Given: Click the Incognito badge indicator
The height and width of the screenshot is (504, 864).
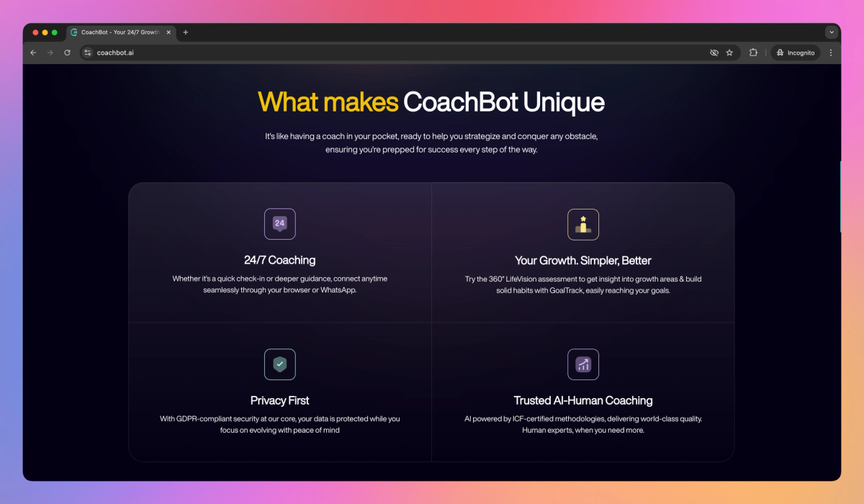Looking at the screenshot, I should tap(795, 52).
